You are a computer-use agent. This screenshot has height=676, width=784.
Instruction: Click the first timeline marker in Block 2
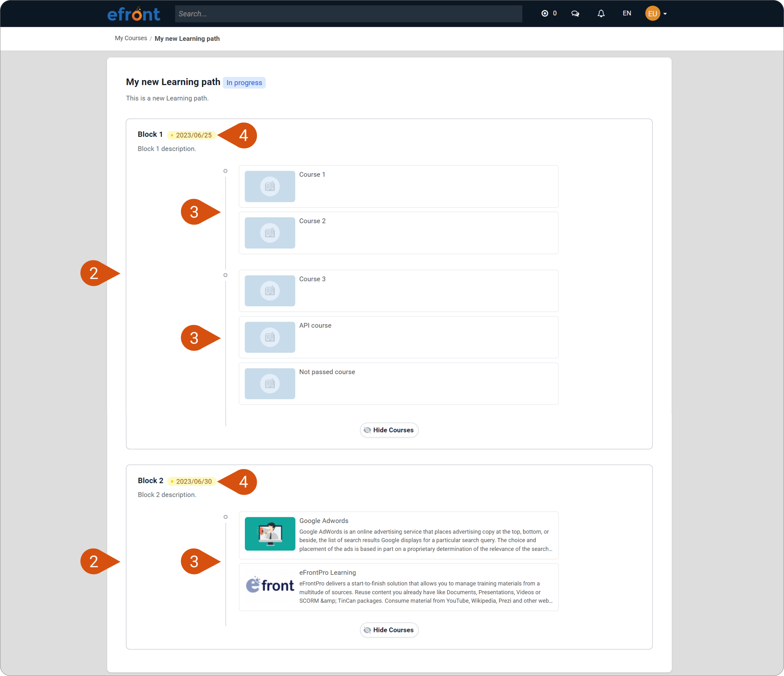pos(225,517)
